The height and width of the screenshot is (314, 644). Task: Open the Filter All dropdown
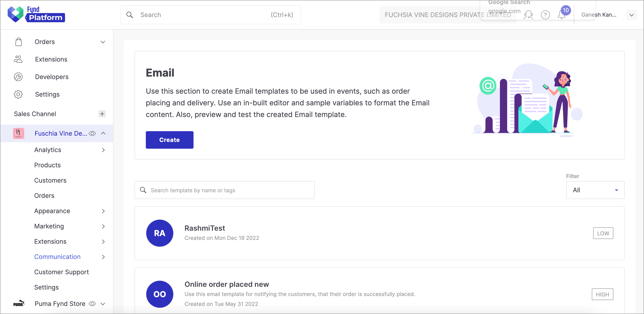(595, 190)
